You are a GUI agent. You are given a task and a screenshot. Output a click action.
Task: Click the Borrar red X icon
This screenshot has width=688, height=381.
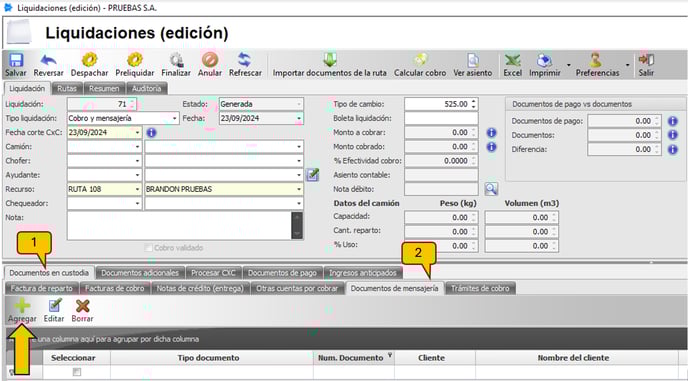[x=82, y=306]
